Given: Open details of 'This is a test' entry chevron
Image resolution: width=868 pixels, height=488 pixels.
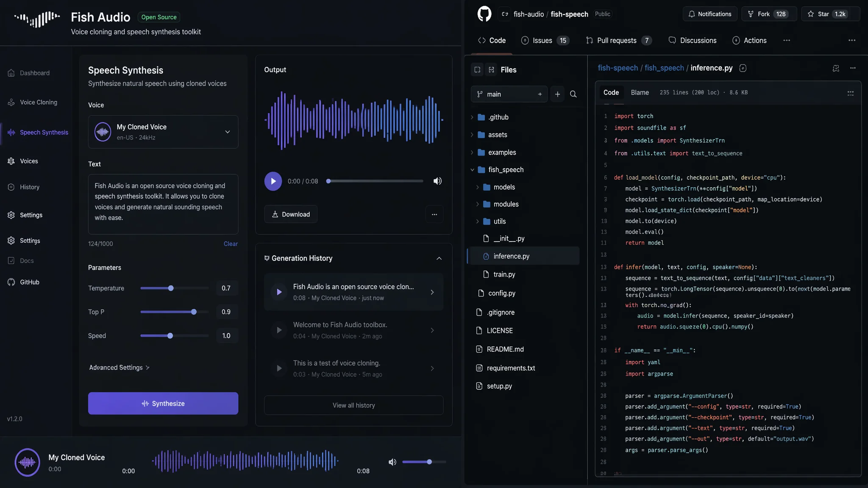Looking at the screenshot, I should [432, 369].
